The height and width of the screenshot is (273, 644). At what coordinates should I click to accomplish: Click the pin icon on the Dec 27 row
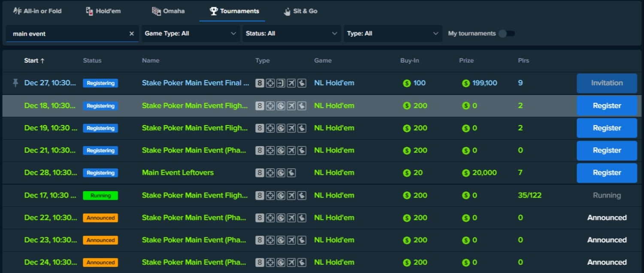15,83
